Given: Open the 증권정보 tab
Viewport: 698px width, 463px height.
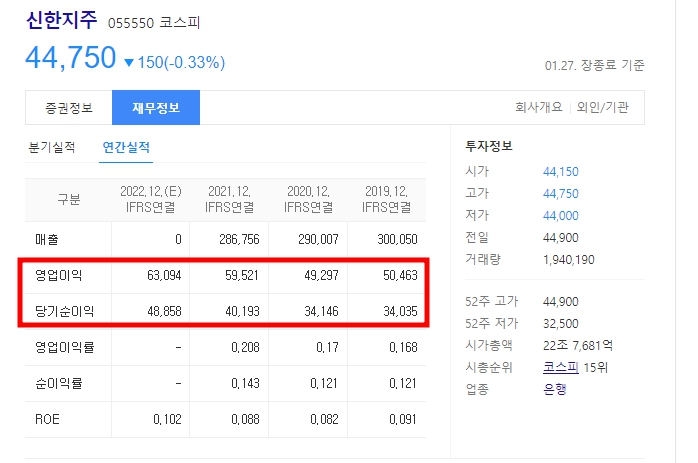Looking at the screenshot, I should [x=69, y=108].
